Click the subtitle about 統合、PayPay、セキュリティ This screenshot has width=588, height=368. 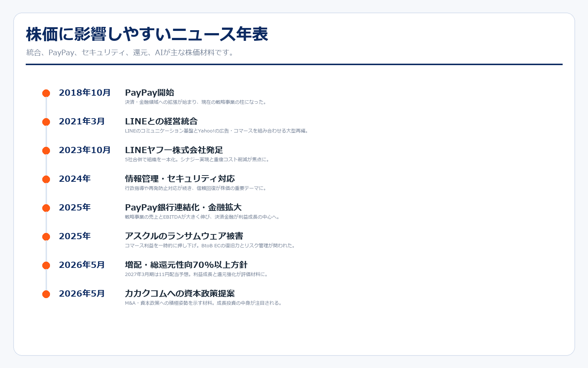(130, 53)
